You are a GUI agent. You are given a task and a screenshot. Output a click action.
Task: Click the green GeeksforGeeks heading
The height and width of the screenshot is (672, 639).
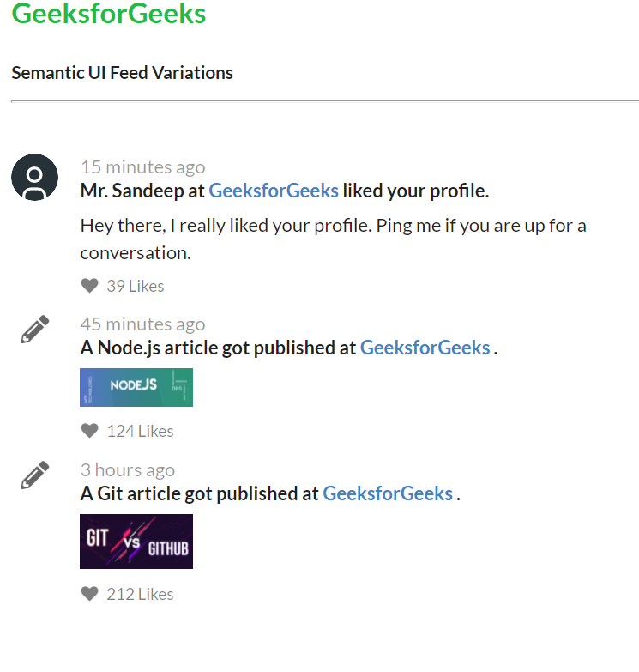(x=109, y=14)
